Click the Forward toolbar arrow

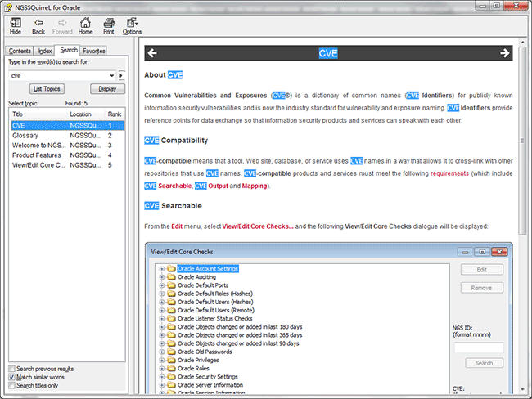(x=62, y=26)
